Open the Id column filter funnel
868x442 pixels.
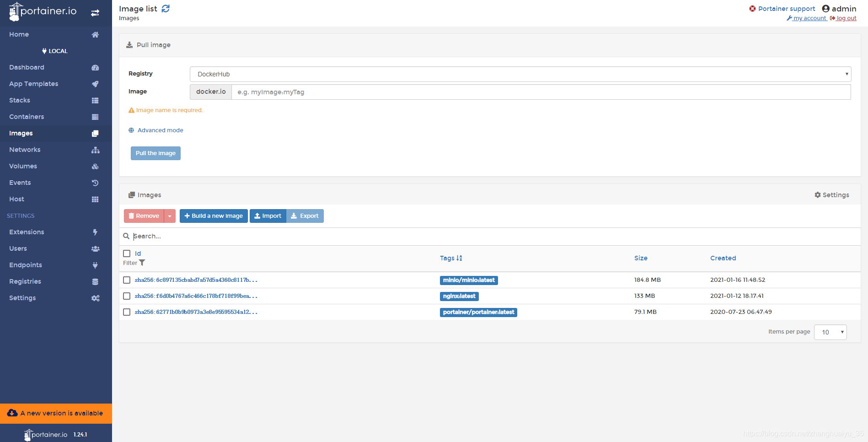pyautogui.click(x=142, y=263)
